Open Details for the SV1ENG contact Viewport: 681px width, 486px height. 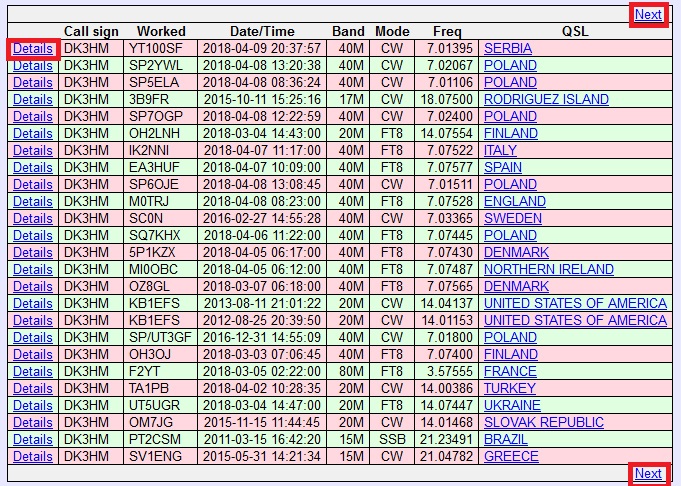coord(33,456)
